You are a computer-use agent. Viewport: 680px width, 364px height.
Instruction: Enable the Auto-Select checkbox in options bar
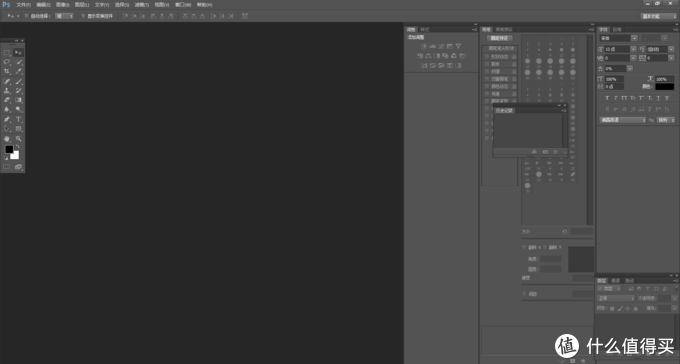coord(26,16)
